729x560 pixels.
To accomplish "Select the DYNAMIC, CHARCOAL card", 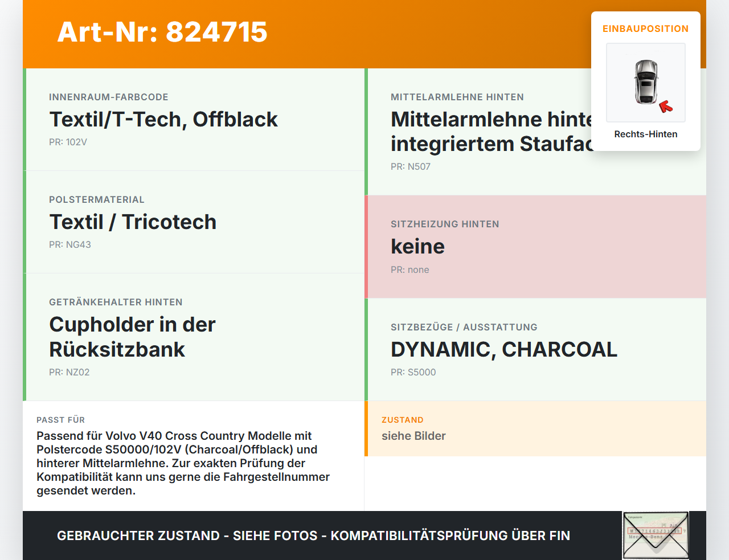I will coord(535,349).
